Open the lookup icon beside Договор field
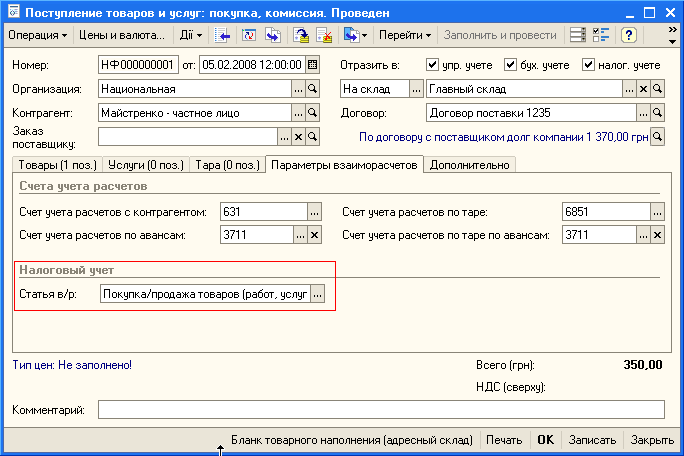The height and width of the screenshot is (456, 684). 657,113
